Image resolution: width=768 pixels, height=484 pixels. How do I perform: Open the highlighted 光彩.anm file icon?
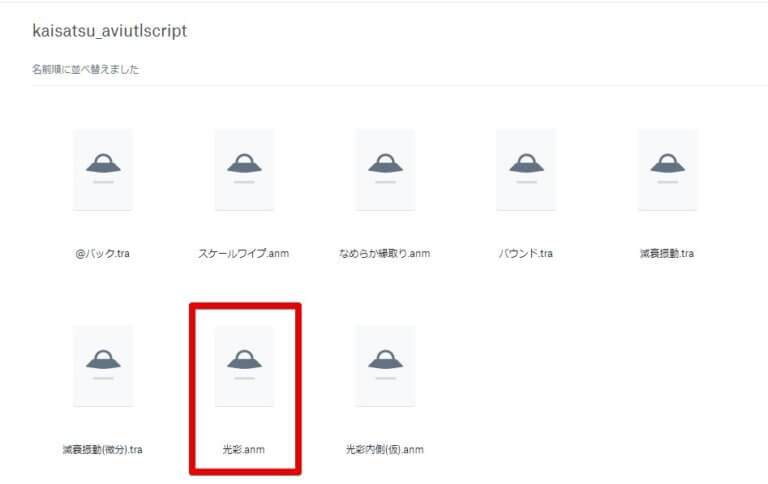[x=244, y=365]
